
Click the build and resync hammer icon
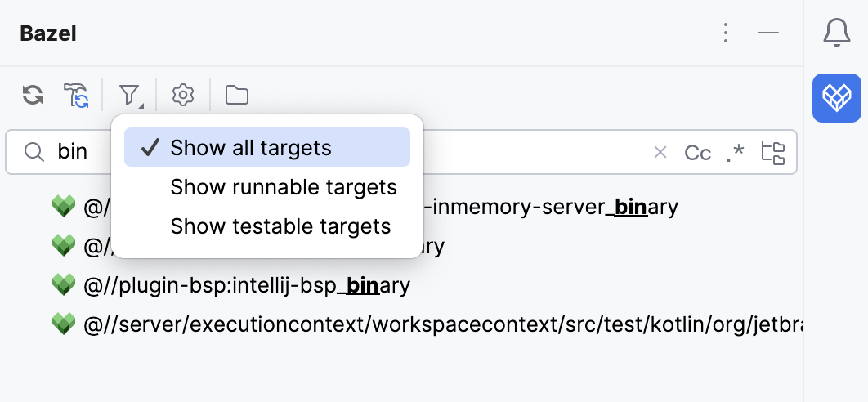(76, 96)
